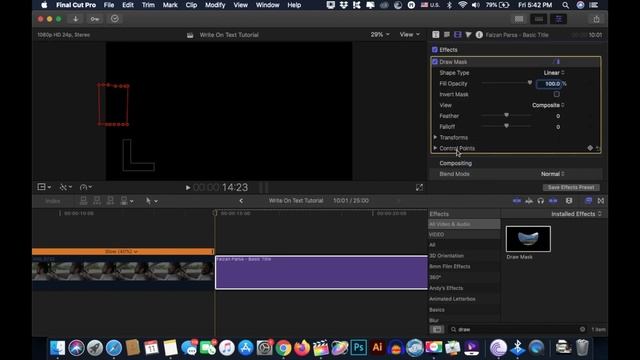This screenshot has width=640, height=360.
Task: Toggle the Timeline panel icon
Action: coord(539,19)
